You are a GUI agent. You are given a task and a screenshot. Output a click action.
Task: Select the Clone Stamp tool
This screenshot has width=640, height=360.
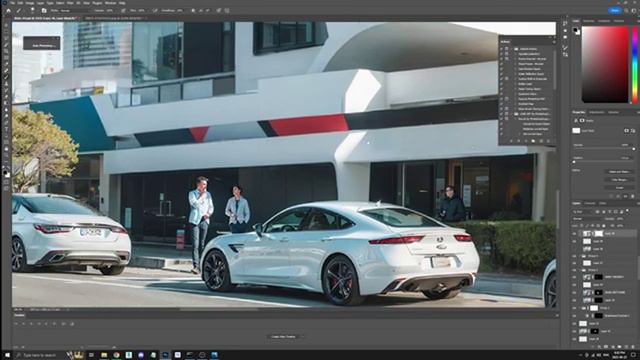coord(6,83)
